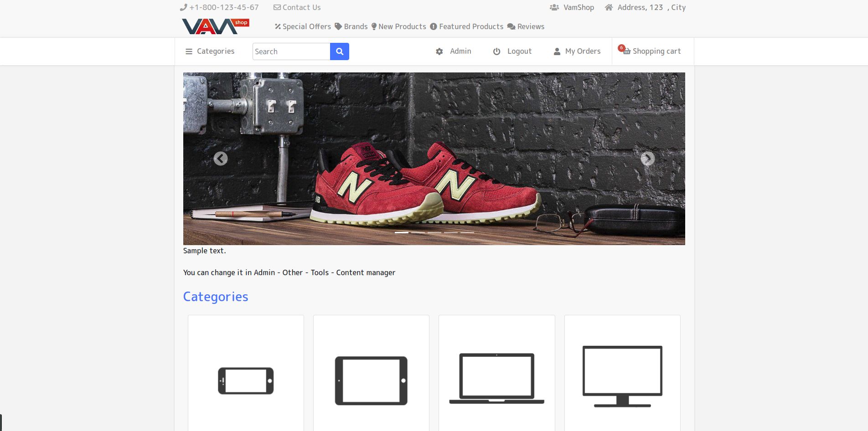Open the shopping cart icon with badge
This screenshot has height=431, width=868.
pos(625,50)
